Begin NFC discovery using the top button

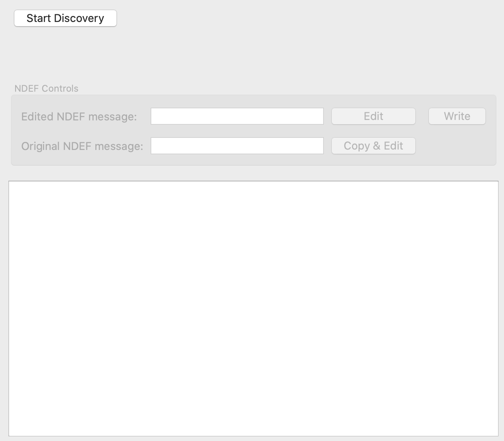(x=65, y=18)
